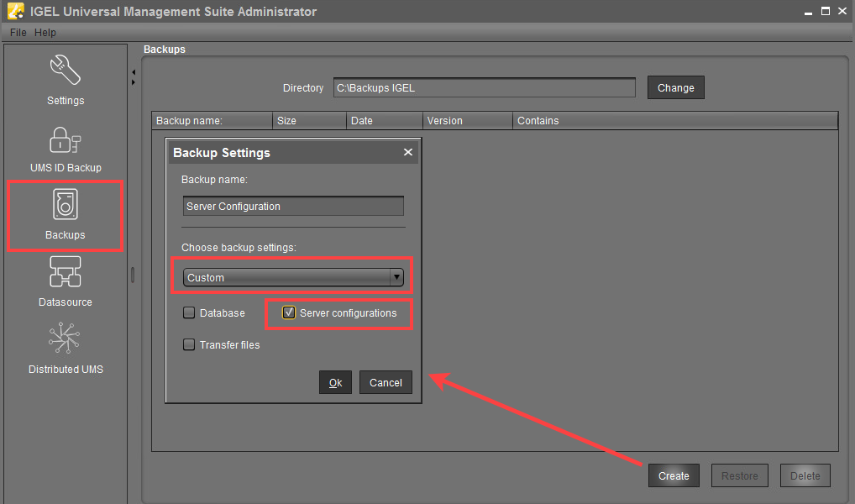Image resolution: width=855 pixels, height=504 pixels.
Task: Open the Help menu
Action: 45,33
